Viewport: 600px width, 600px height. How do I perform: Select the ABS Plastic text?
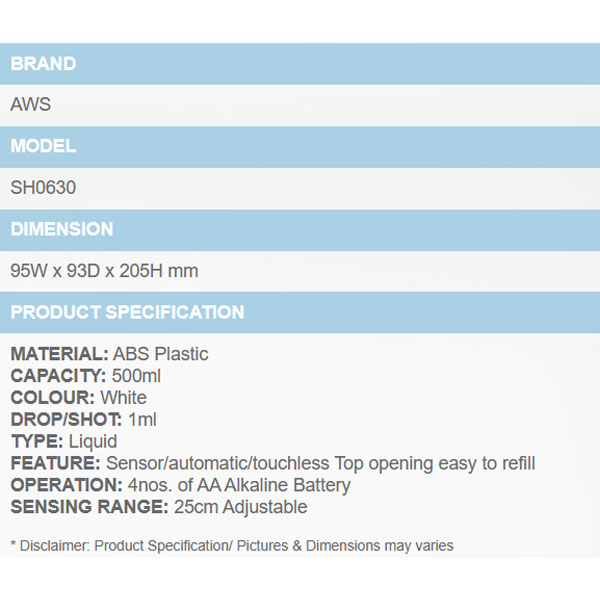pyautogui.click(x=161, y=354)
